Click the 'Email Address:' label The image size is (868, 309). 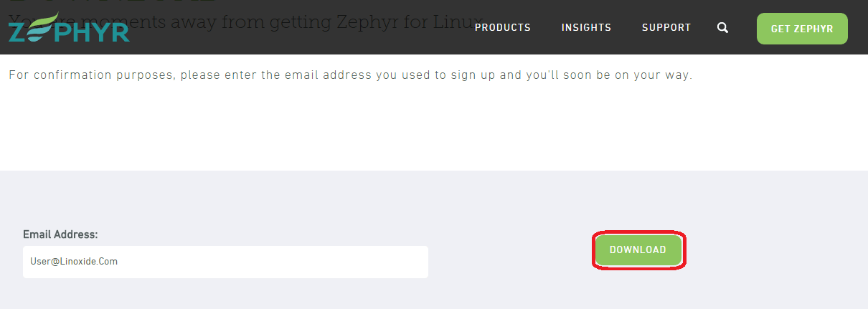60,234
